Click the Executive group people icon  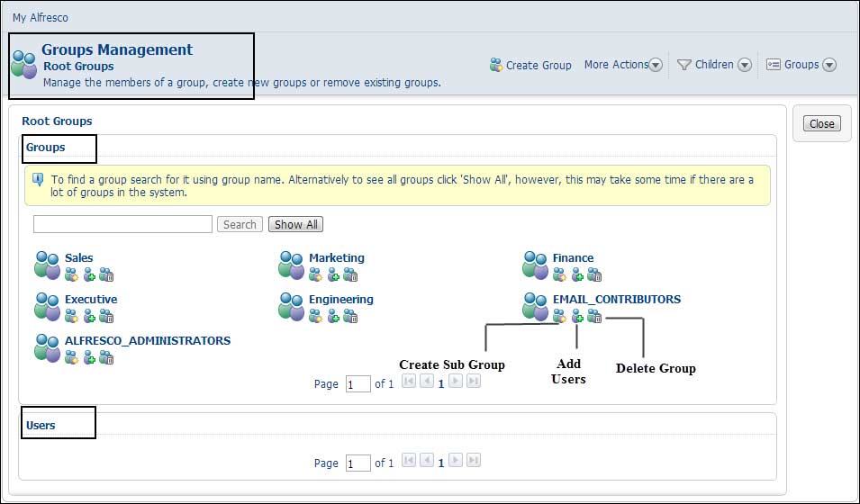[47, 307]
